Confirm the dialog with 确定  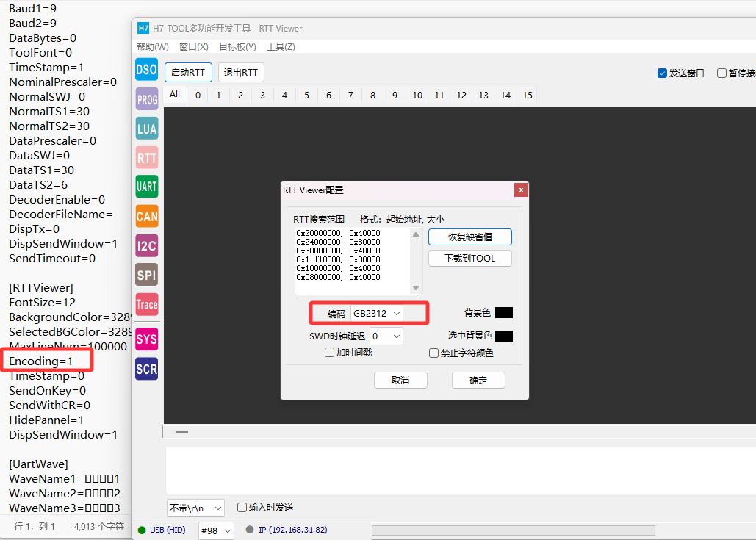(x=478, y=380)
